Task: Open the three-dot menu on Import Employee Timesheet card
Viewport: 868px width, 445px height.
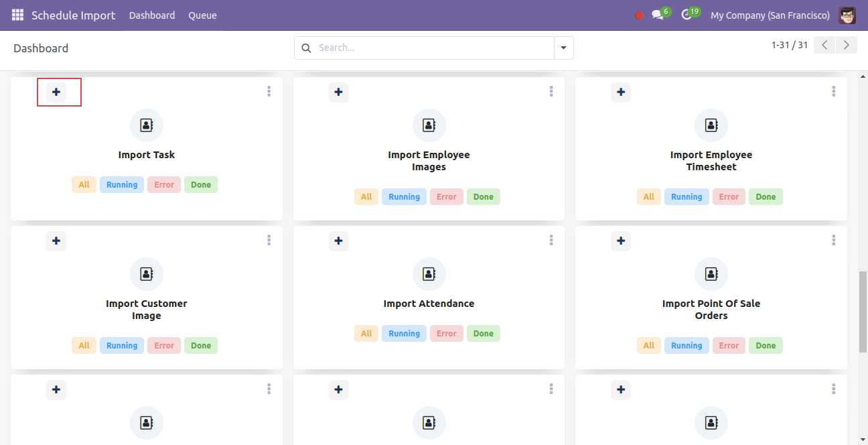Action: [834, 91]
